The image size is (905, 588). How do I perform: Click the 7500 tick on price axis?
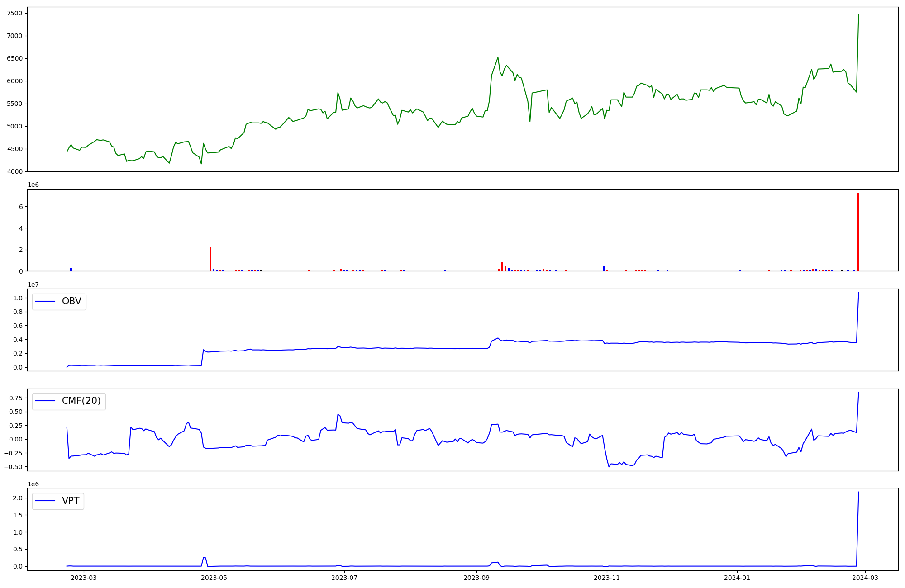tap(15, 13)
